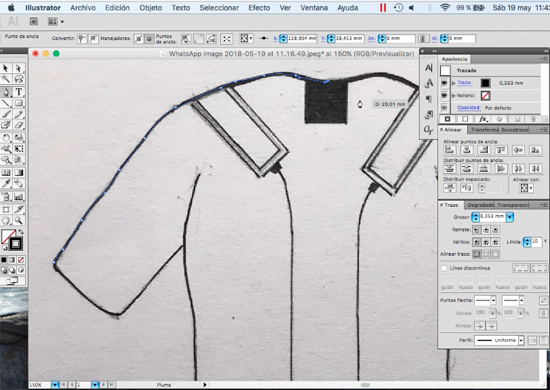The image size is (550, 390).
Task: Expand the Relleno row in Apariencia
Action: point(454,95)
